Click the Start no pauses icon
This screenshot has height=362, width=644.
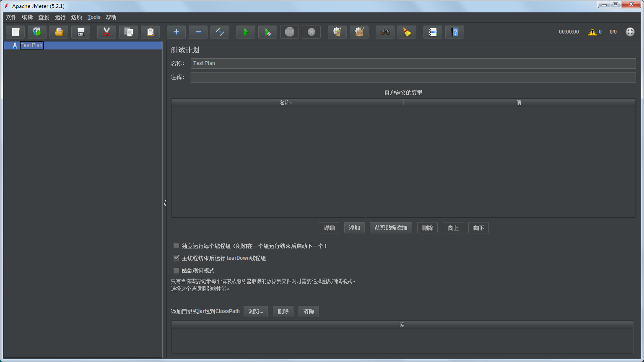pos(268,32)
